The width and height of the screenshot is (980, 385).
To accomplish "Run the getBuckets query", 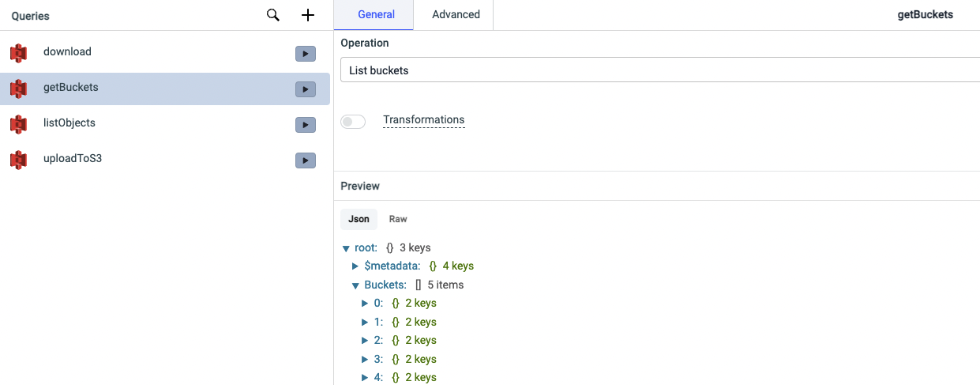I will point(306,89).
